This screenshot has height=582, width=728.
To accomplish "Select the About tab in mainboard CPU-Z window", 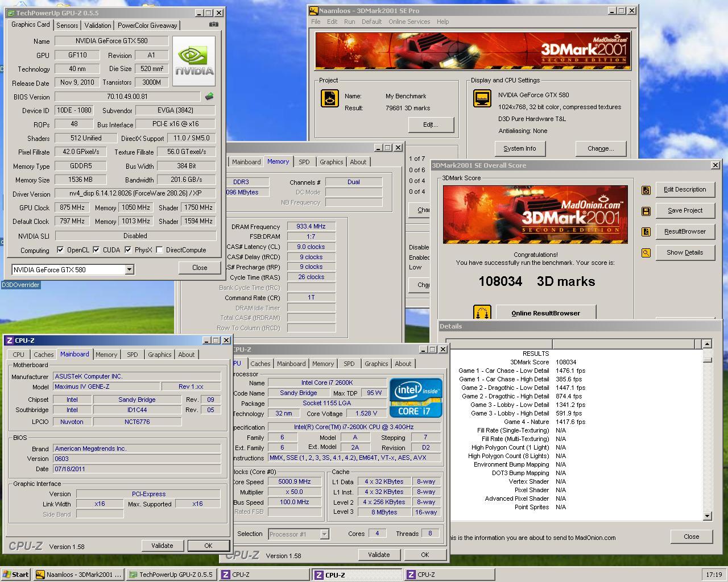I will coord(187,355).
